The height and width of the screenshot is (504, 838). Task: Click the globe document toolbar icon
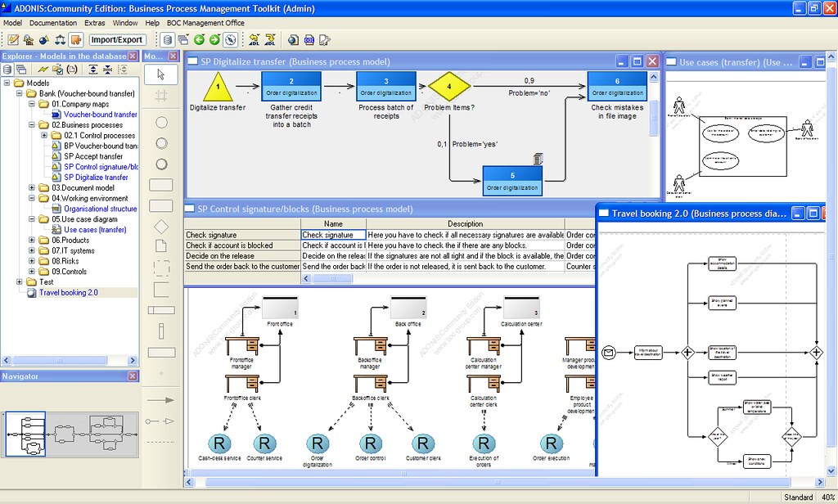(x=294, y=39)
